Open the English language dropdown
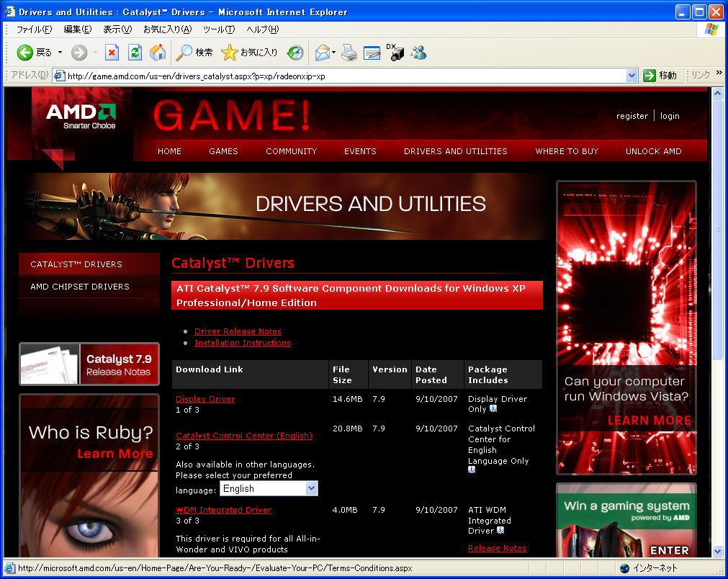The height and width of the screenshot is (579, 728). pyautogui.click(x=269, y=488)
